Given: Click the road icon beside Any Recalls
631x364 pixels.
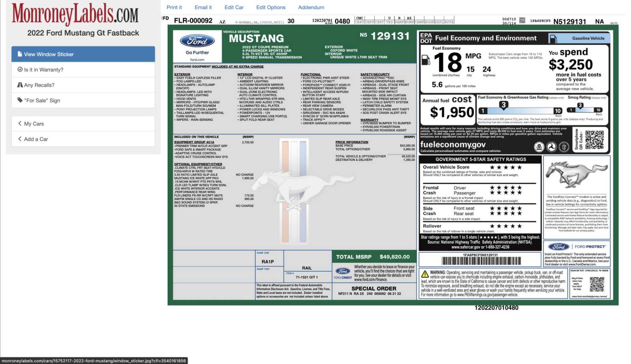Looking at the screenshot, I should (20, 85).
